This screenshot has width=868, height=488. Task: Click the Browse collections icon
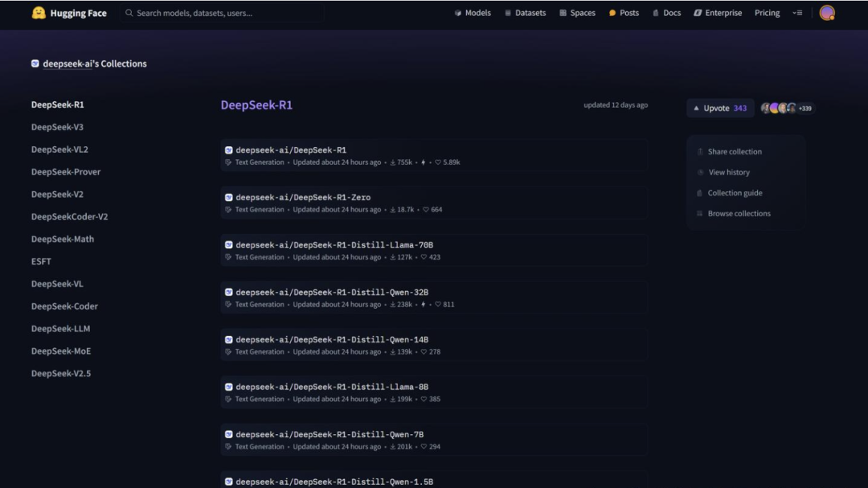(x=700, y=214)
